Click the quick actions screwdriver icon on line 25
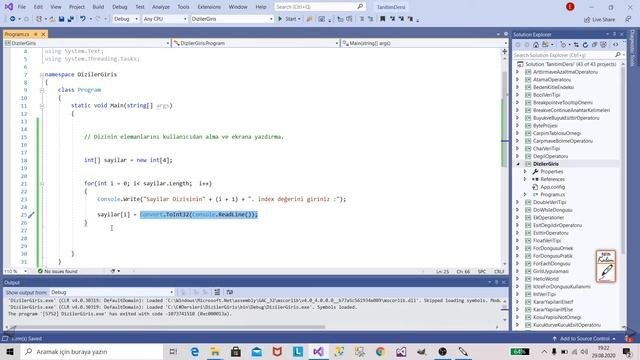The width and height of the screenshot is (640, 360). 31,215
